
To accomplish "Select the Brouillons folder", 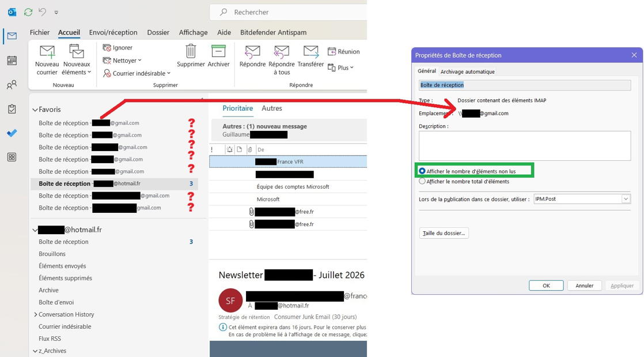I will 52,254.
